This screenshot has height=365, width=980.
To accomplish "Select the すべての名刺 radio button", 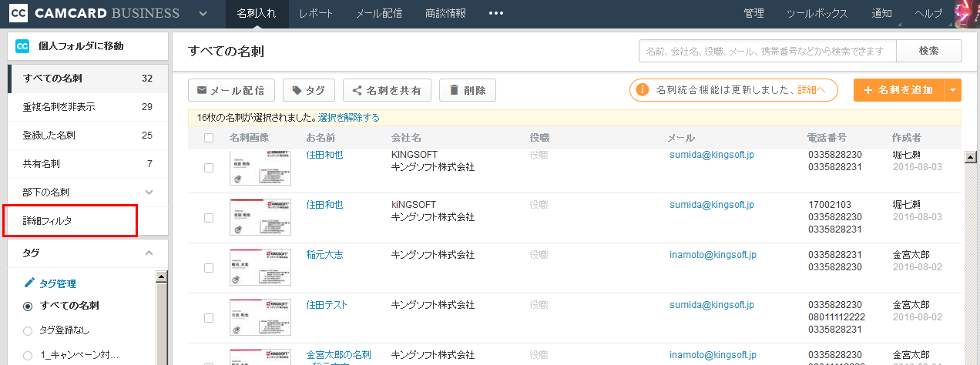I will pos(28,306).
